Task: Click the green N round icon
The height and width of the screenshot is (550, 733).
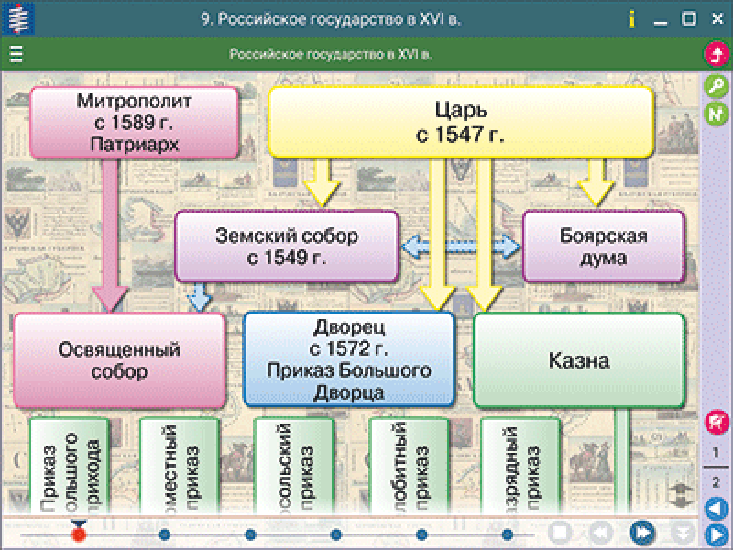Action: [717, 113]
